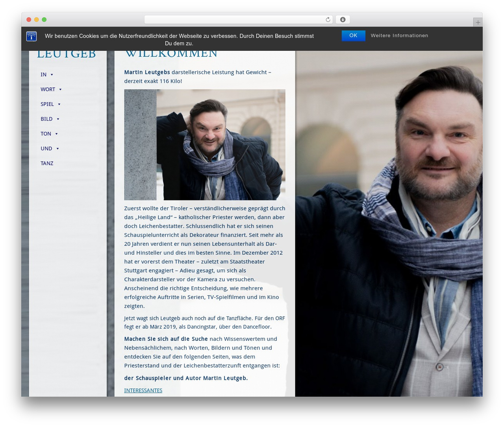Open the LEUTGEB site title link
Image resolution: width=504 pixels, height=427 pixels.
66,54
